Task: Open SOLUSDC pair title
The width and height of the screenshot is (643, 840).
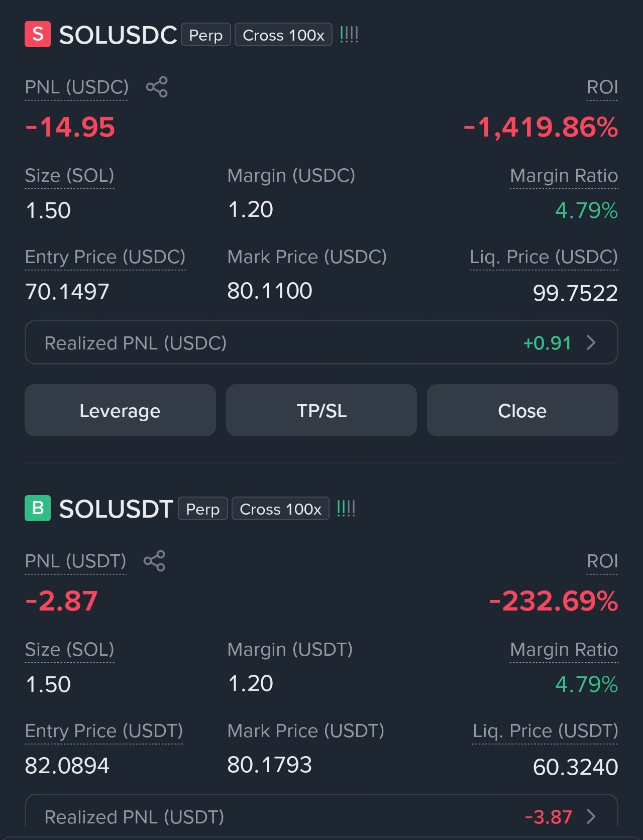Action: coord(118,35)
